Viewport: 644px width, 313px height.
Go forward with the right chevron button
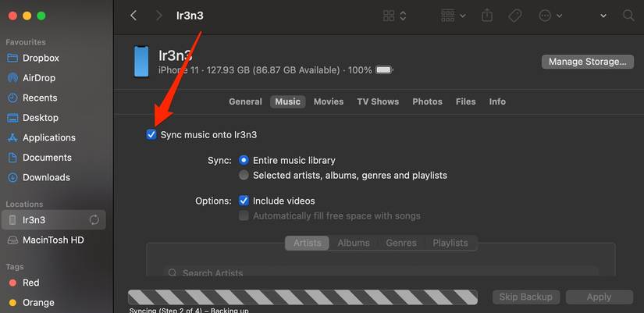click(159, 16)
